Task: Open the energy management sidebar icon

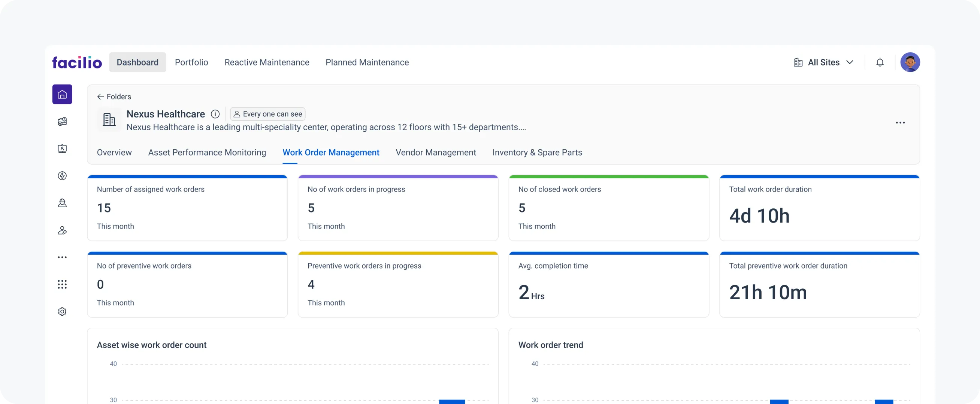Action: tap(62, 175)
